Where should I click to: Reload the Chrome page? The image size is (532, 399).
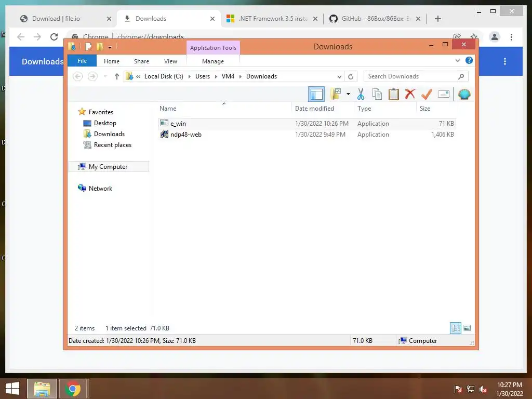click(54, 37)
